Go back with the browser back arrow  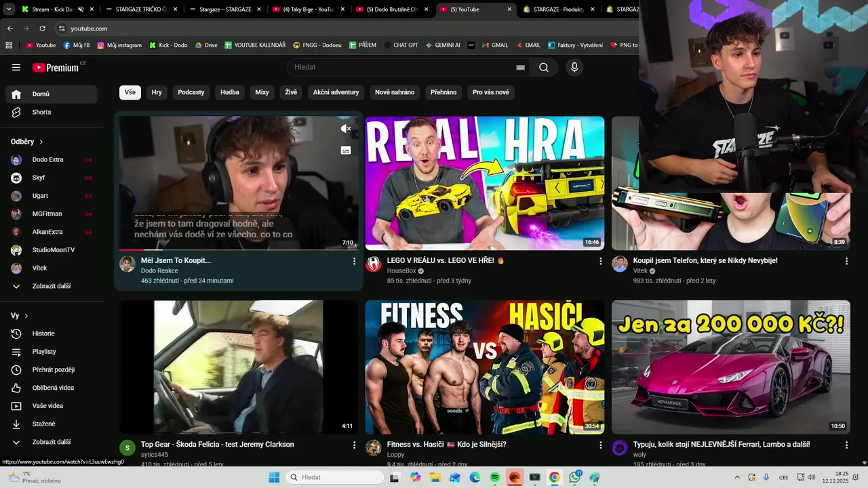[9, 28]
